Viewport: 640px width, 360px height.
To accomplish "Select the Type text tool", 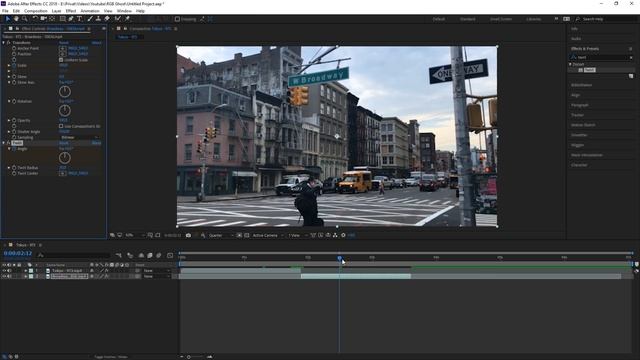I will (x=79, y=19).
